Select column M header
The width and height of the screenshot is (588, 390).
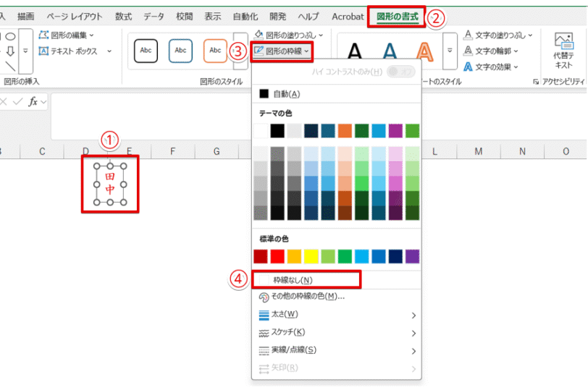tap(478, 151)
